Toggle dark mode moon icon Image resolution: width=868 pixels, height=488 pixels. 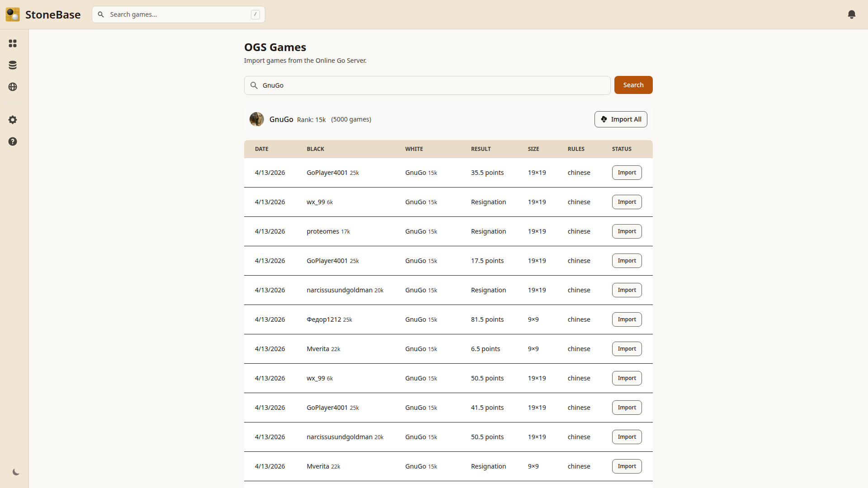pos(16,472)
